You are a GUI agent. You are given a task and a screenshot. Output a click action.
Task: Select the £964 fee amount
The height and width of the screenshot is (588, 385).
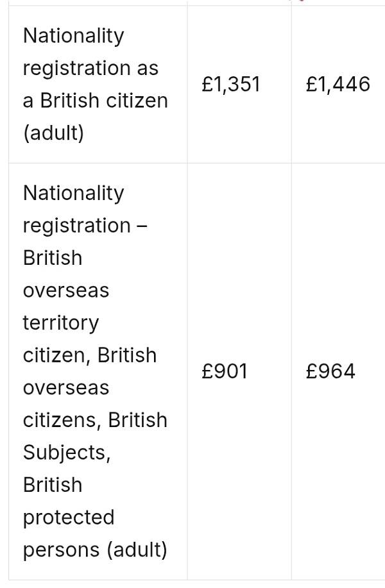point(330,372)
